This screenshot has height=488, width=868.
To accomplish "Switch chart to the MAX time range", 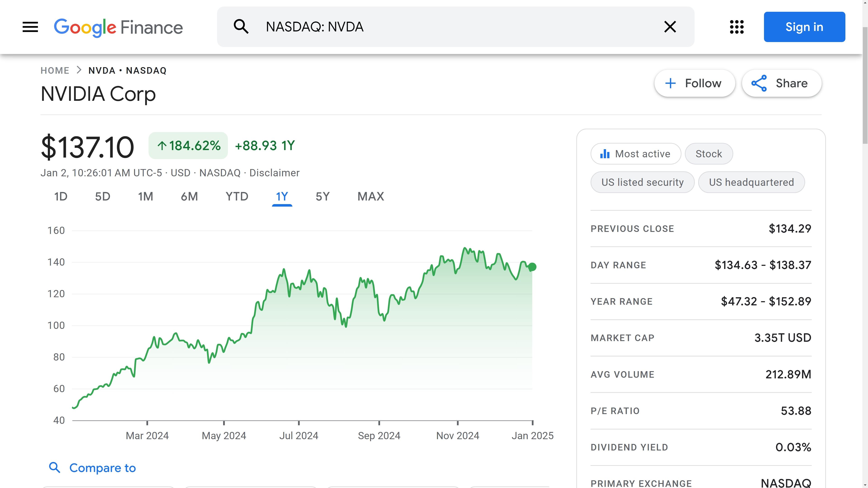I will (371, 197).
